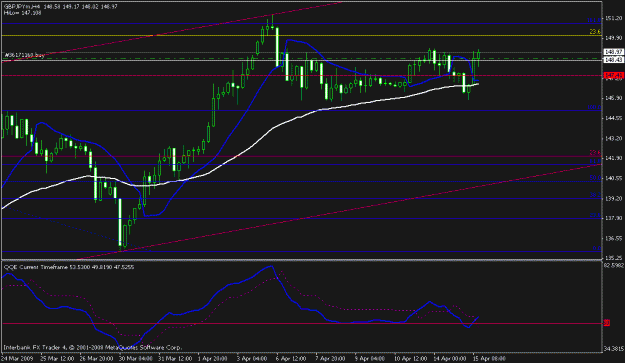Click the HiLo= 147.108 indicator label
The image size is (625, 363).
point(22,13)
